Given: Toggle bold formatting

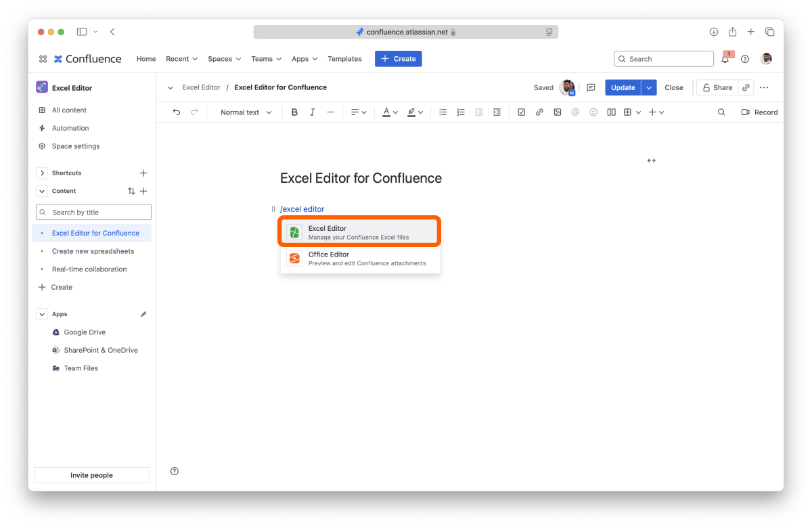Looking at the screenshot, I should pyautogui.click(x=294, y=112).
